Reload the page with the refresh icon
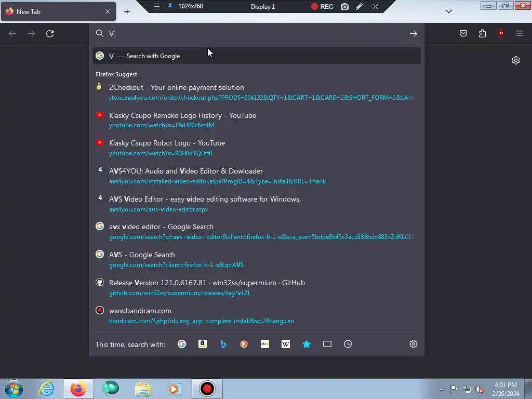Image resolution: width=532 pixels, height=399 pixels. [50, 34]
